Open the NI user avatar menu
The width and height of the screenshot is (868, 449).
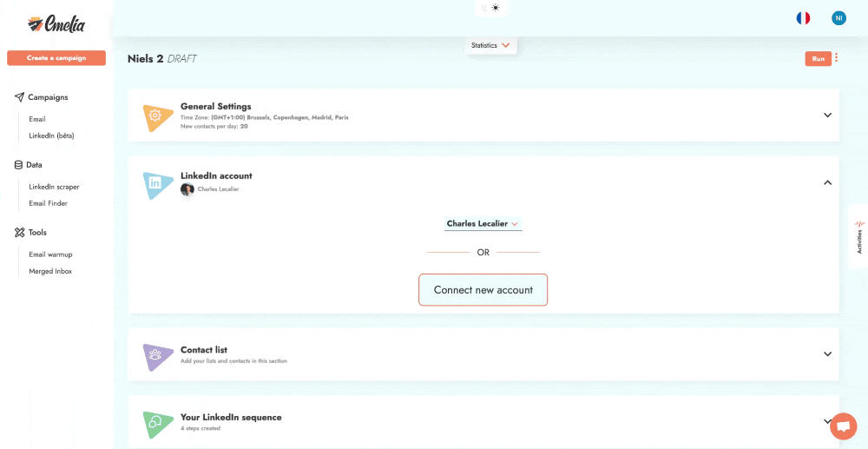pyautogui.click(x=838, y=18)
